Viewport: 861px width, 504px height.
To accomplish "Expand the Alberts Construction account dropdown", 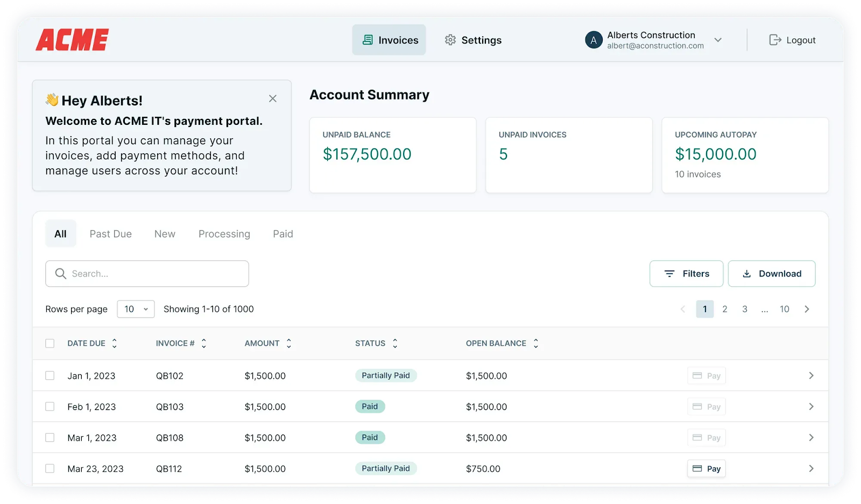I will (x=718, y=40).
